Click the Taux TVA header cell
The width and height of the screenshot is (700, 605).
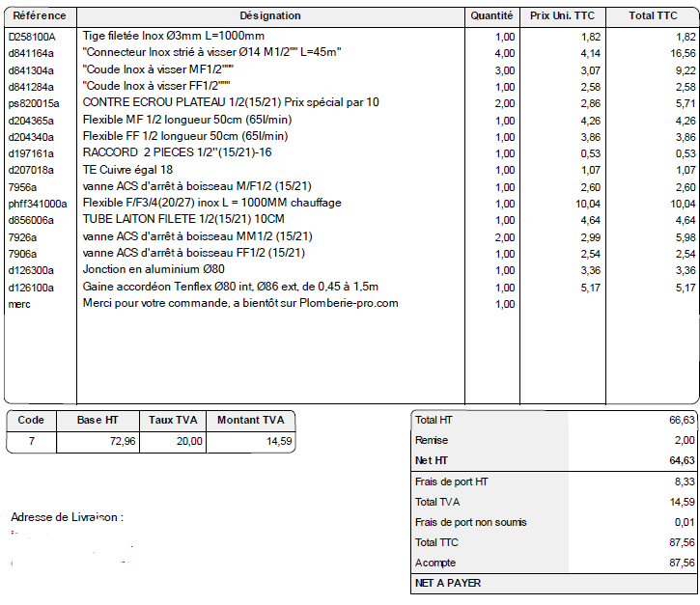point(173,421)
